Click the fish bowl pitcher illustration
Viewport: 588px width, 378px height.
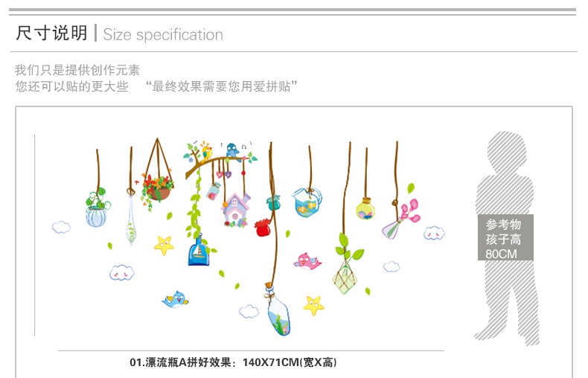click(307, 202)
